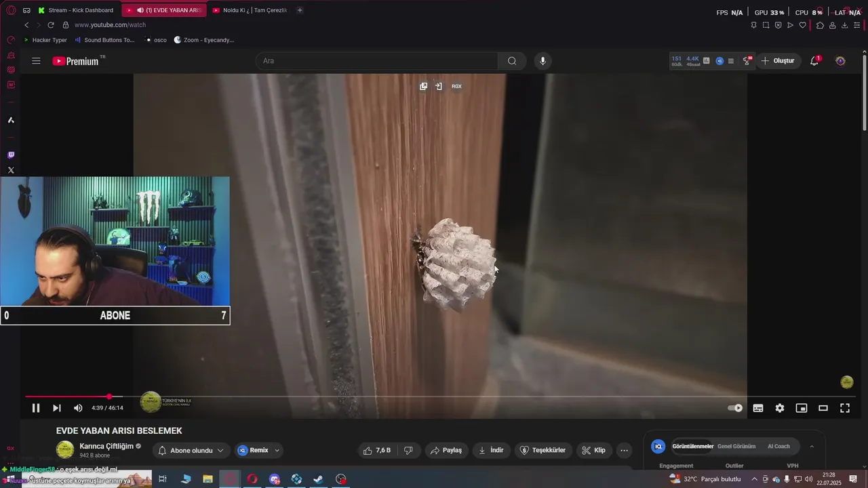Like the video with 7,6 B
The image size is (868, 488).
[376, 450]
